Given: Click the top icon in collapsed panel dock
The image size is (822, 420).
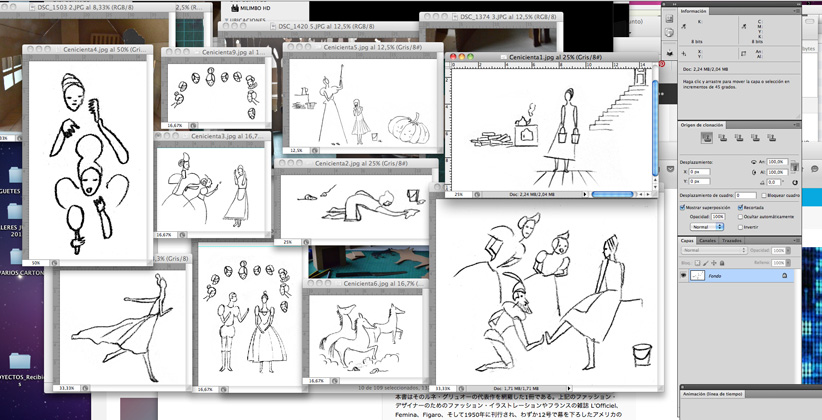Looking at the screenshot, I should click(x=669, y=19).
